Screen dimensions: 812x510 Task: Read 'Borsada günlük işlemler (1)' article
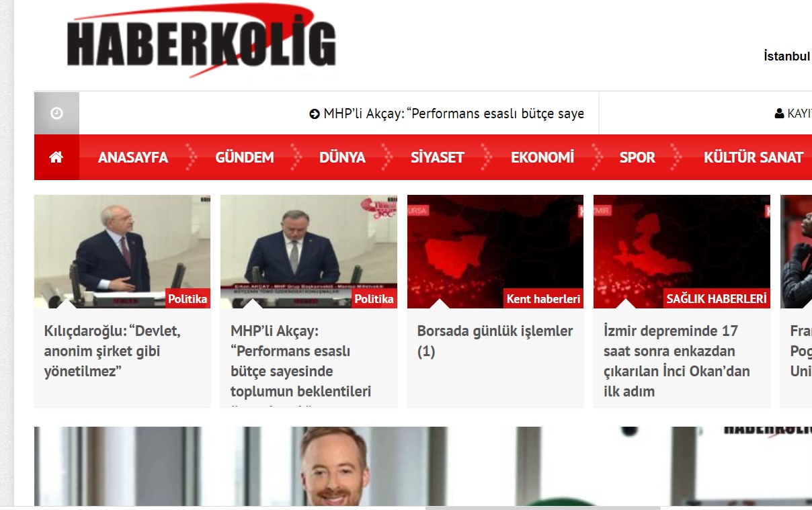click(x=495, y=341)
